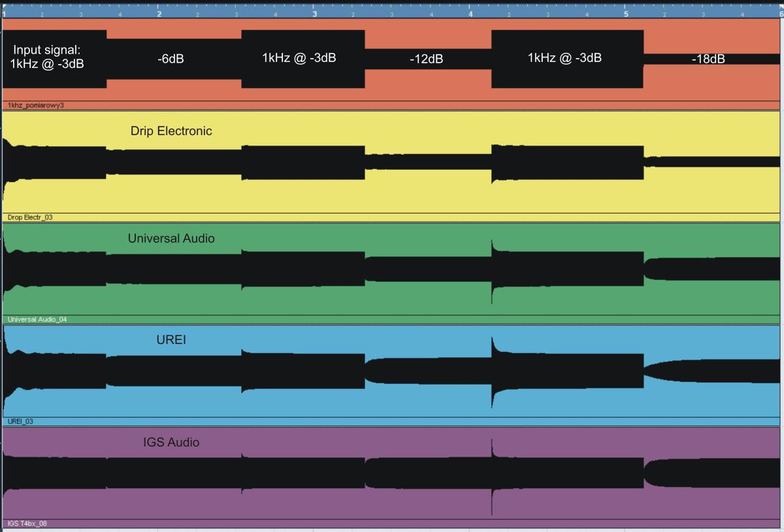Viewport: 784px width, 532px height.
Task: Click bar 3 on the timeline ruler
Action: 315,13
